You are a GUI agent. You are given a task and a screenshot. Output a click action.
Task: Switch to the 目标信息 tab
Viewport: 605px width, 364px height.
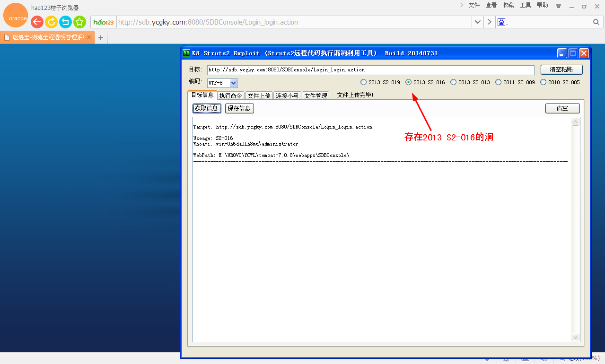coord(202,95)
